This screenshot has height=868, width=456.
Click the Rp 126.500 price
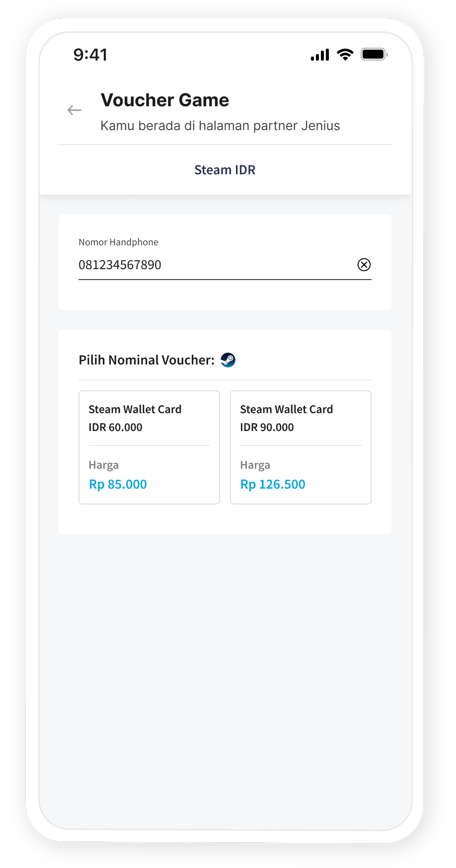[x=273, y=484]
